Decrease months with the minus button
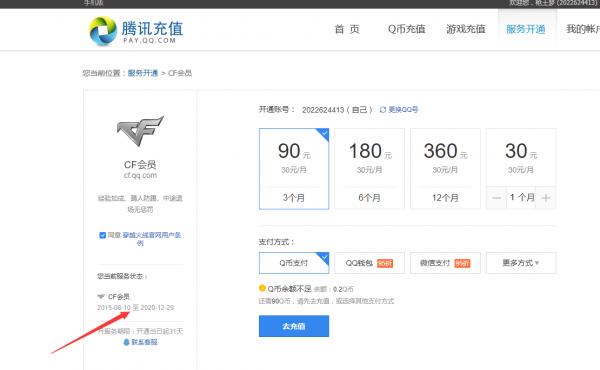This screenshot has width=600, height=370. [x=496, y=198]
